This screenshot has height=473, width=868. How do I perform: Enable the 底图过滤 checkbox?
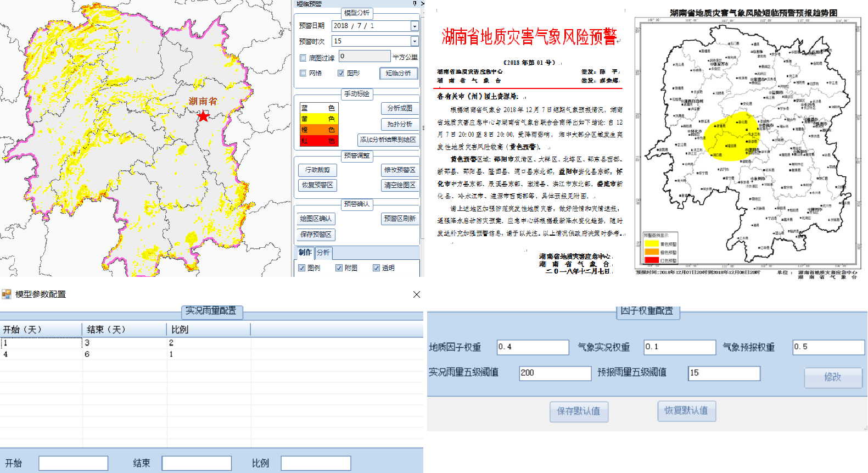tap(303, 58)
